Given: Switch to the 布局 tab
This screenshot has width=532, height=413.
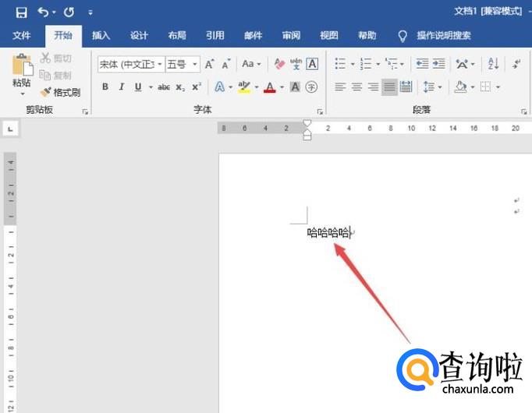Looking at the screenshot, I should (x=177, y=35).
